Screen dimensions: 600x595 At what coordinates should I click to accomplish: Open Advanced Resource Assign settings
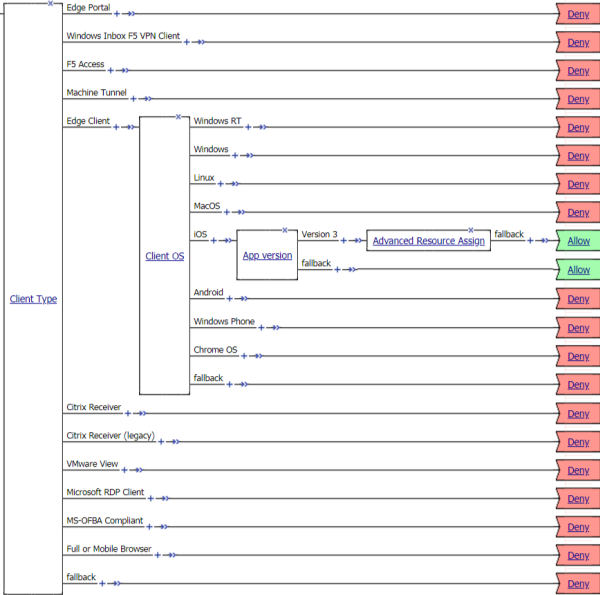pyautogui.click(x=428, y=241)
